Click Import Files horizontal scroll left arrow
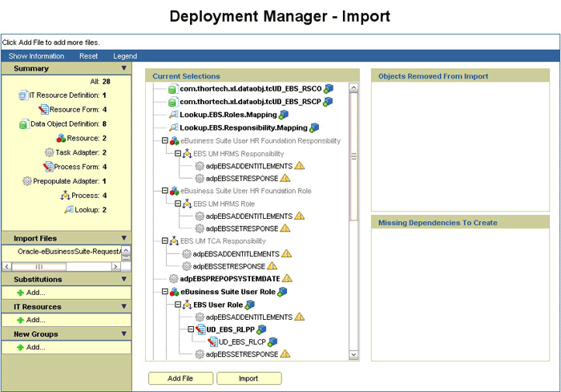The height and width of the screenshot is (392, 561). [6, 266]
